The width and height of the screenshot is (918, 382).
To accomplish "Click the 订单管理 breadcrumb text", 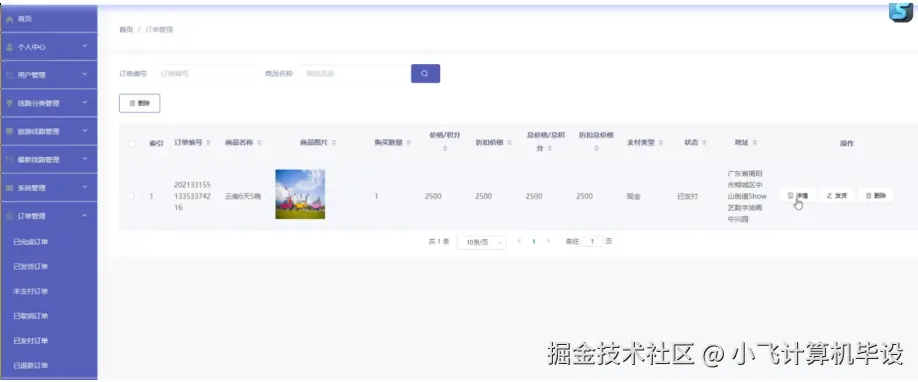I will [x=159, y=29].
